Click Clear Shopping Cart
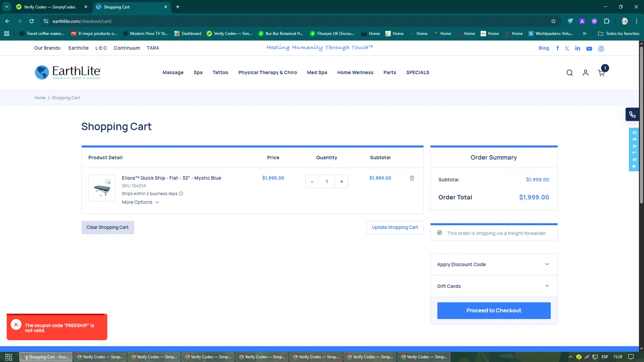 (x=108, y=227)
